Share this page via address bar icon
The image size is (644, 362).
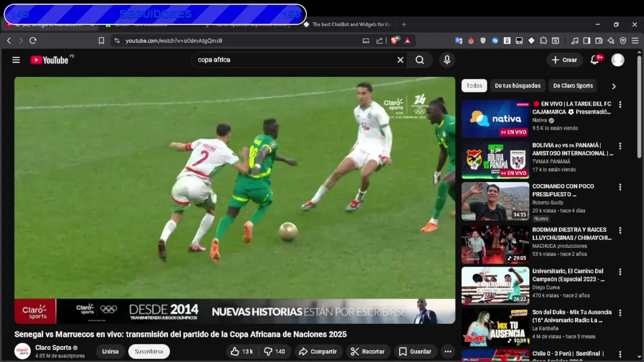click(379, 41)
